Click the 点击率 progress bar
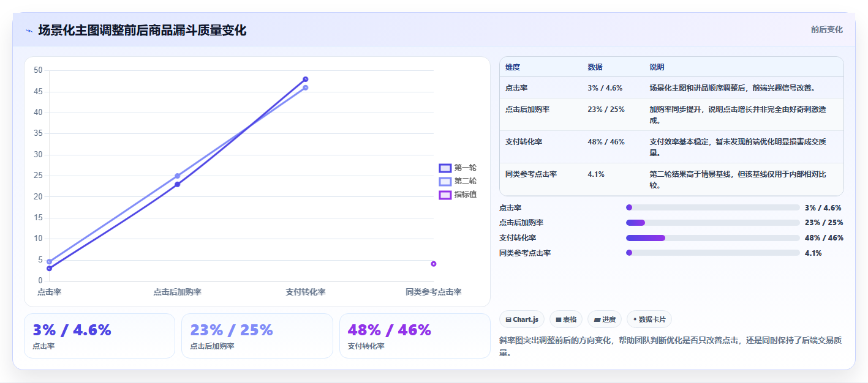Image resolution: width=868 pixels, height=383 pixels. pyautogui.click(x=712, y=207)
